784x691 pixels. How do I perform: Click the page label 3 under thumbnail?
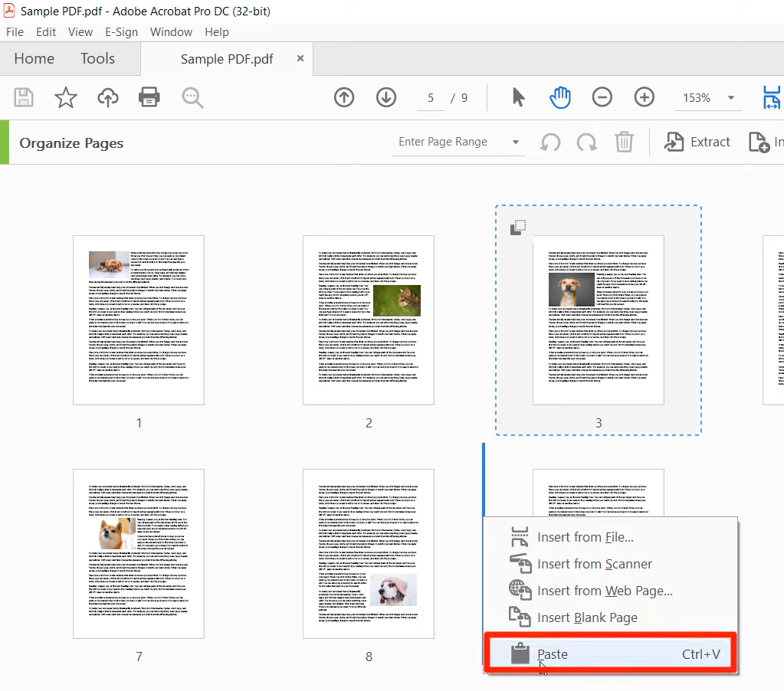pyautogui.click(x=599, y=423)
